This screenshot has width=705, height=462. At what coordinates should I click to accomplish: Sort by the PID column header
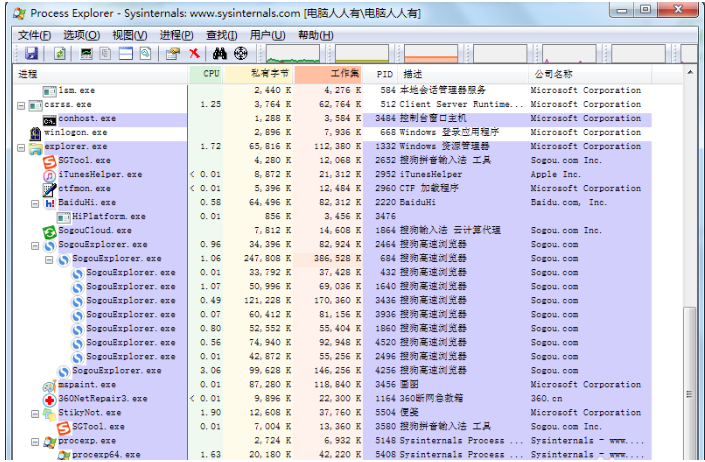pyautogui.click(x=384, y=74)
